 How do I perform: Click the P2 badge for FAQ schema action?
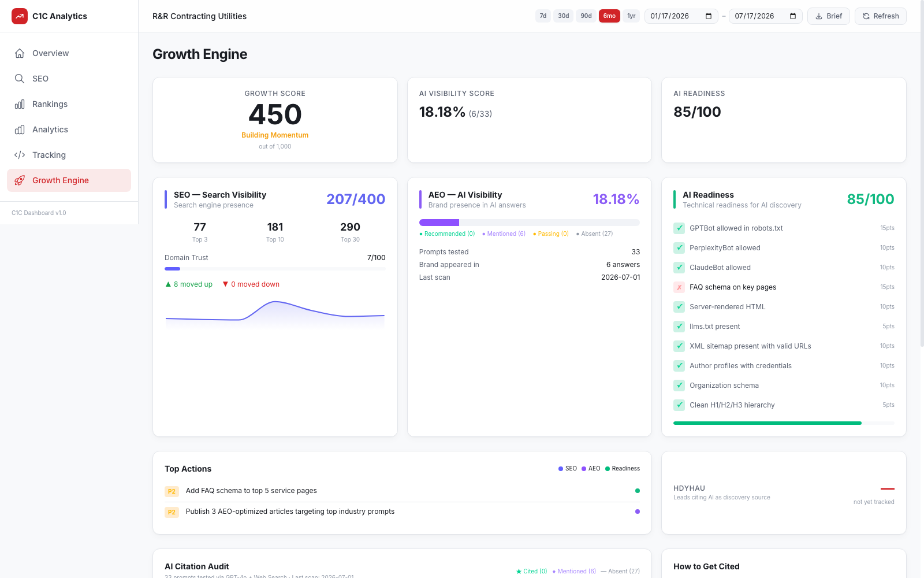pos(172,491)
